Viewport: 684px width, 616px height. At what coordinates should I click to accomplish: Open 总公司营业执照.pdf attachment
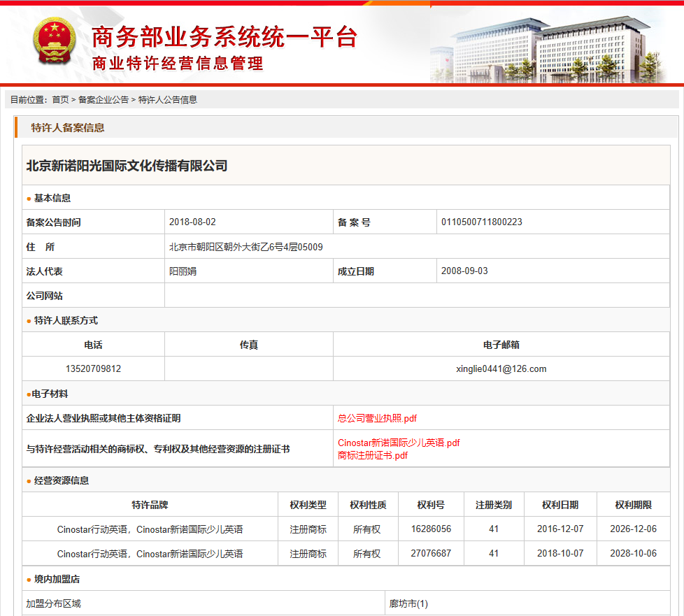point(378,418)
